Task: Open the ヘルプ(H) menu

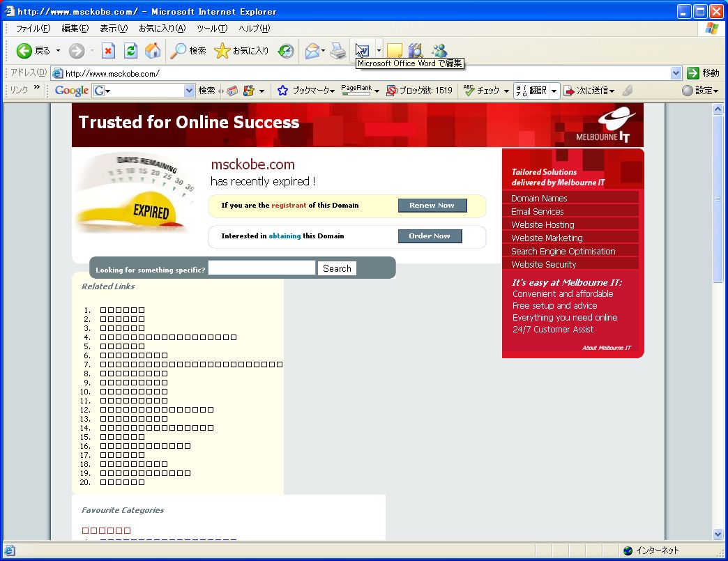Action: pyautogui.click(x=255, y=29)
